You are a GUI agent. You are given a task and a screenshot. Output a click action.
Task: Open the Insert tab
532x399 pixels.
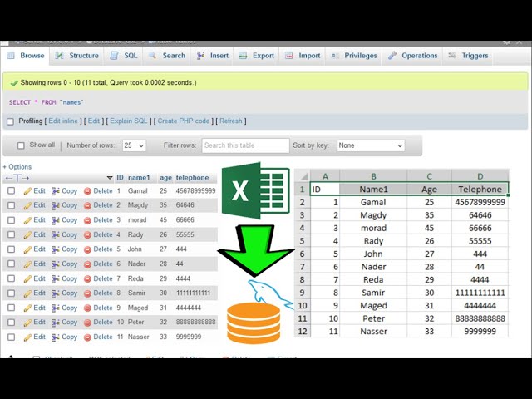(x=213, y=56)
